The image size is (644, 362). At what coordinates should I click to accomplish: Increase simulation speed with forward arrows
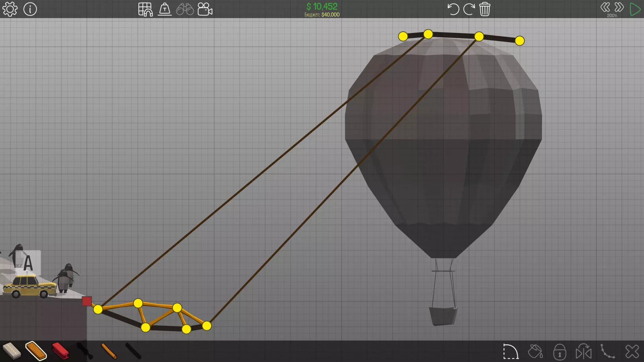tap(619, 7)
